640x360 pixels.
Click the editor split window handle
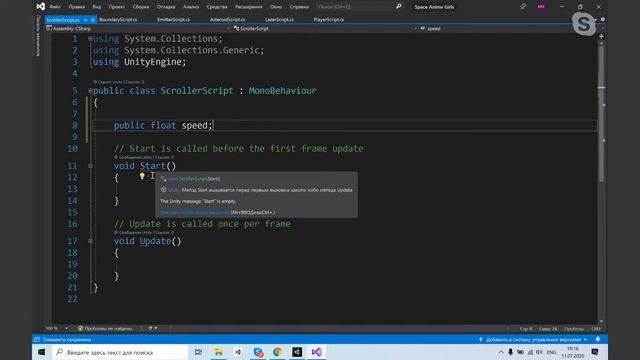pyautogui.click(x=601, y=36)
